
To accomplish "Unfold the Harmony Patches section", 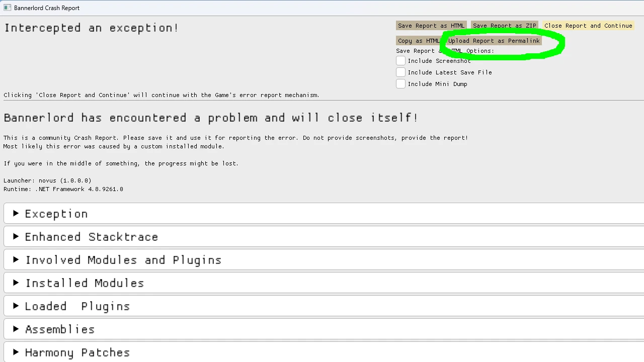I will [324, 352].
